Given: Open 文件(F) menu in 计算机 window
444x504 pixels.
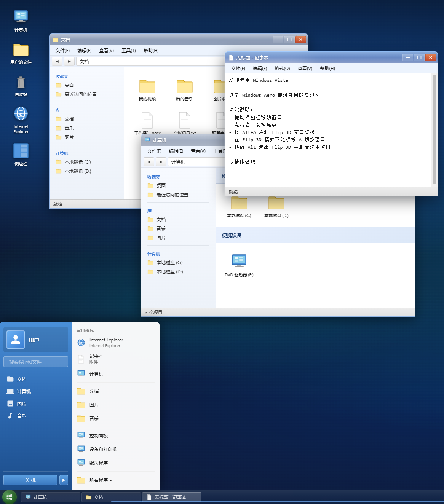Looking at the screenshot, I should point(154,151).
